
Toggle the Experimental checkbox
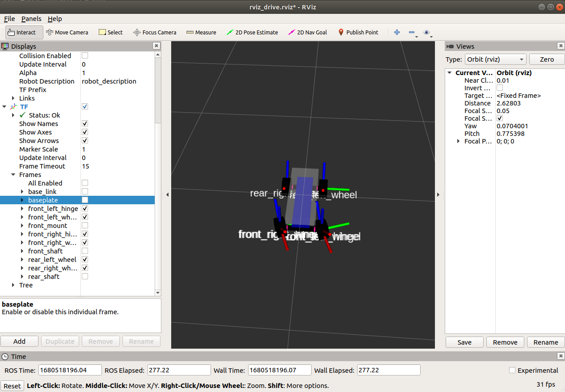pos(512,370)
